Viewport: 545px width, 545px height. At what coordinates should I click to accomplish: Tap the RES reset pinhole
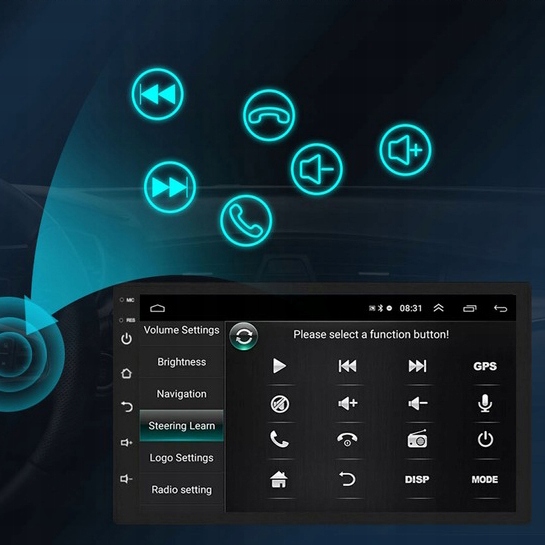pyautogui.click(x=122, y=320)
